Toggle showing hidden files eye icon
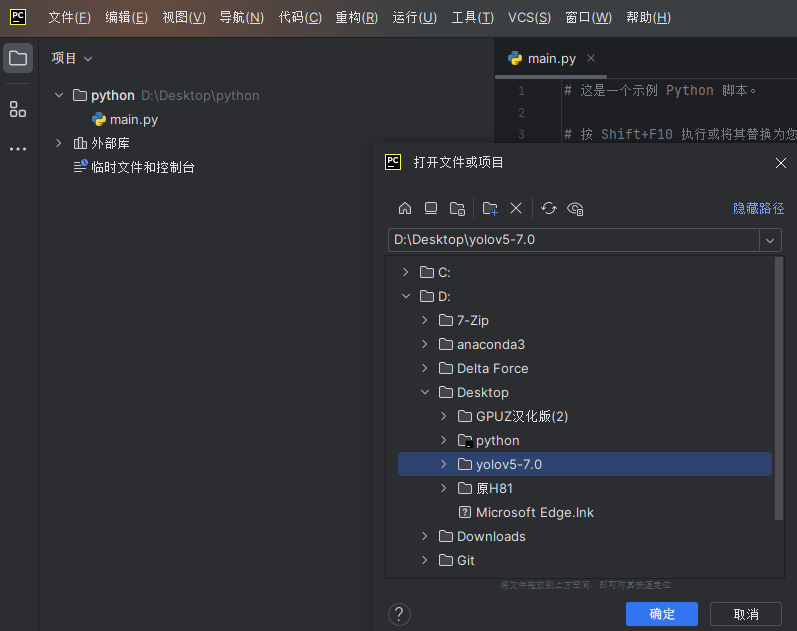 point(575,208)
